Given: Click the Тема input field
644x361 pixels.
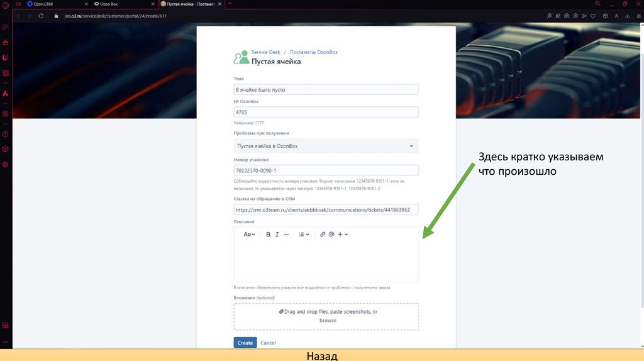Looking at the screenshot, I should coord(326,89).
